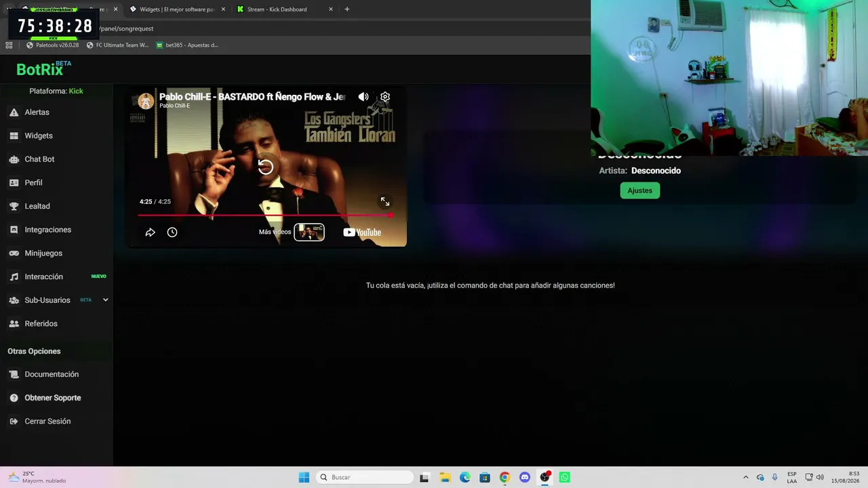Viewport: 868px width, 488px height.
Task: Open the Paletools bookmark
Action: click(x=53, y=45)
